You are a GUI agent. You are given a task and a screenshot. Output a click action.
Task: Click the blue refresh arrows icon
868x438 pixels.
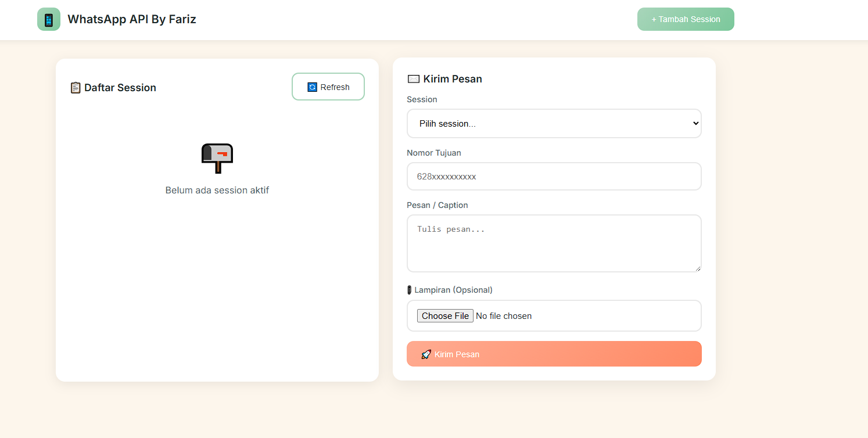[x=312, y=87]
